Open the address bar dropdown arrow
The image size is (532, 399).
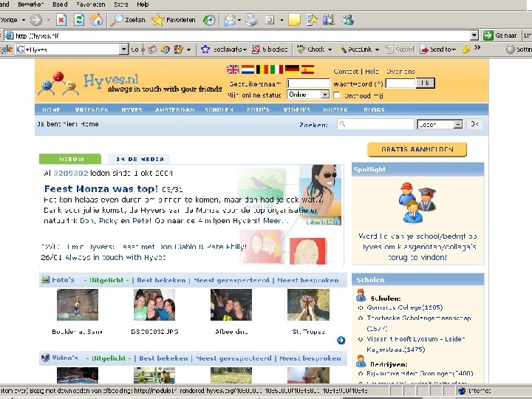click(x=474, y=35)
